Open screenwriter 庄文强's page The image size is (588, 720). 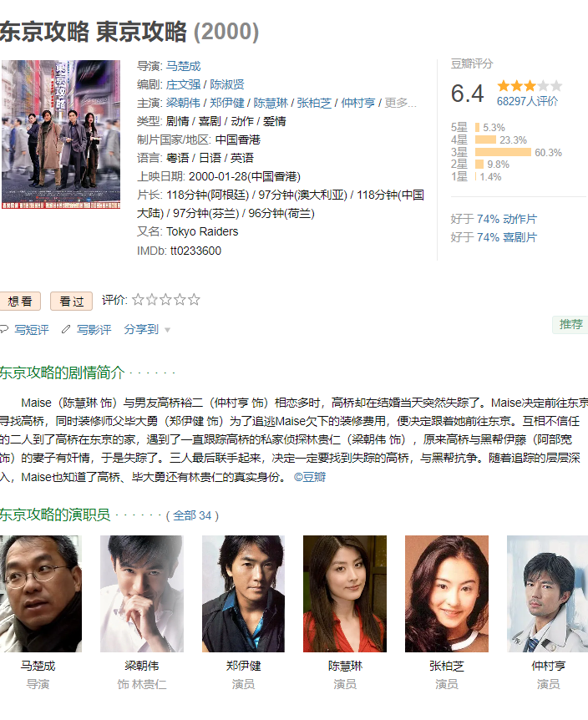(183, 84)
